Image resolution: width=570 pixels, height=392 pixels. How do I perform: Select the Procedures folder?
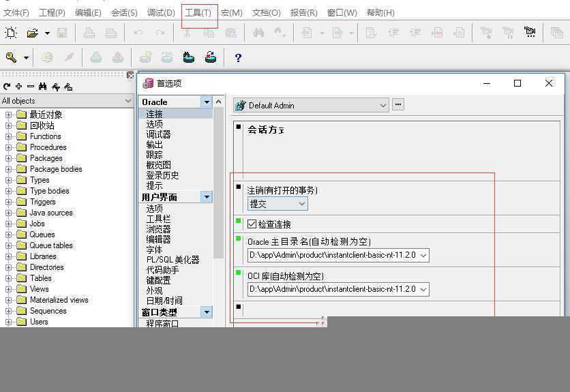coord(48,147)
